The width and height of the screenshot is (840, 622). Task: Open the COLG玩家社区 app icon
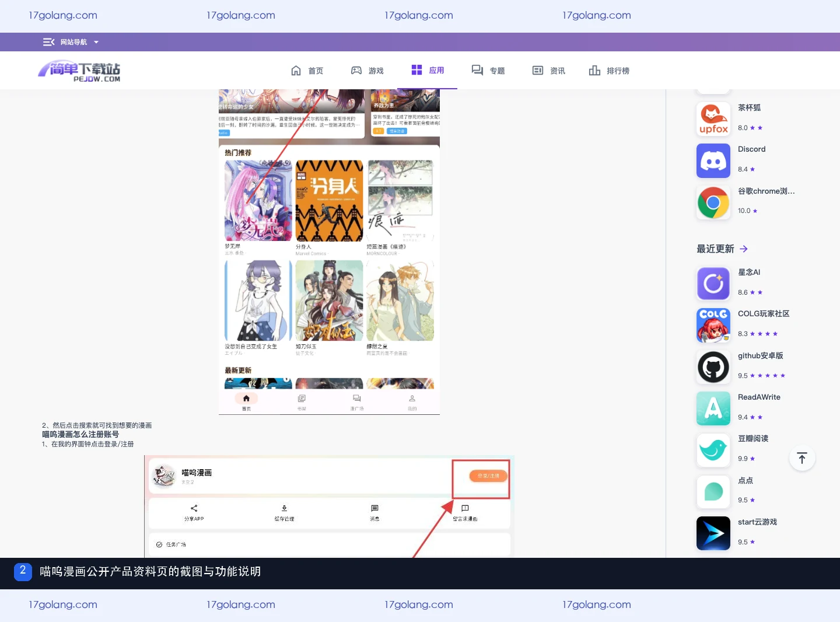[x=713, y=325]
